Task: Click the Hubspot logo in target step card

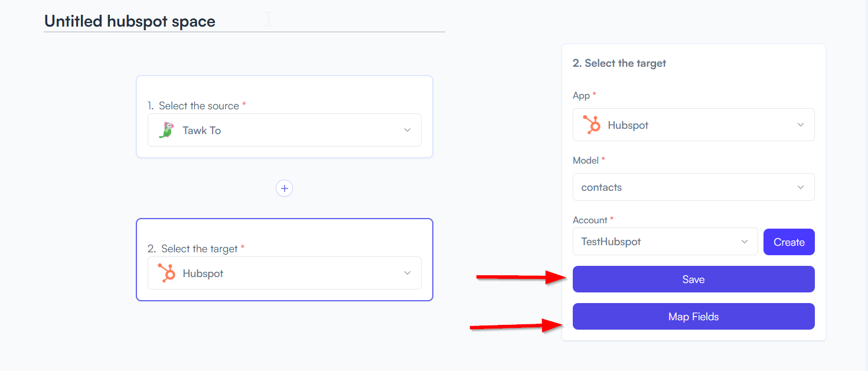Action: pos(167,274)
